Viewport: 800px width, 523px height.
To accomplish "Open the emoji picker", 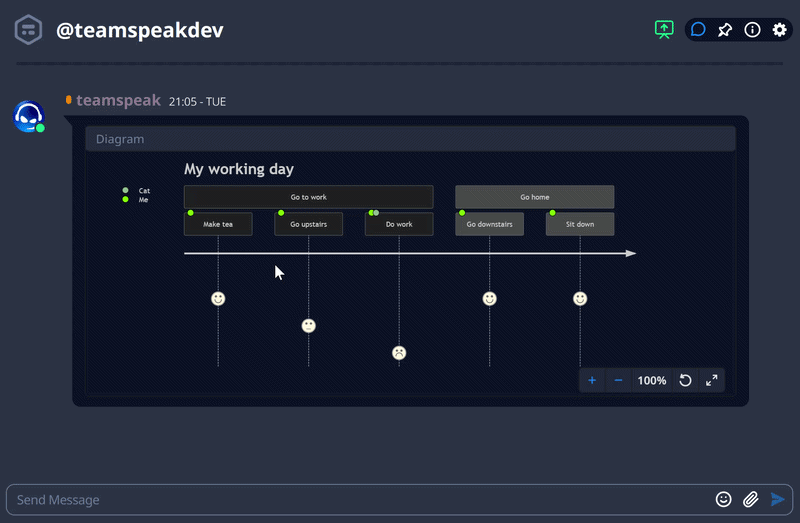I will click(x=724, y=499).
